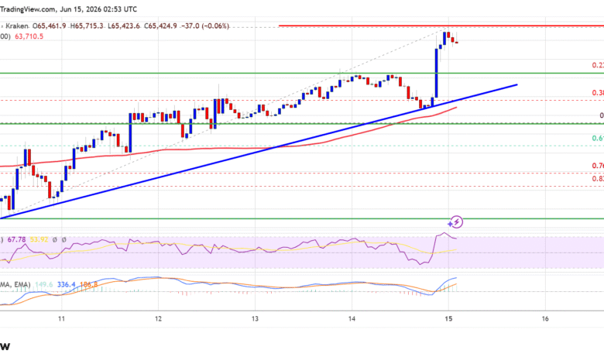This screenshot has width=604, height=364.
Task: Click the MACD histogram value '149.6'
Action: pos(43,285)
